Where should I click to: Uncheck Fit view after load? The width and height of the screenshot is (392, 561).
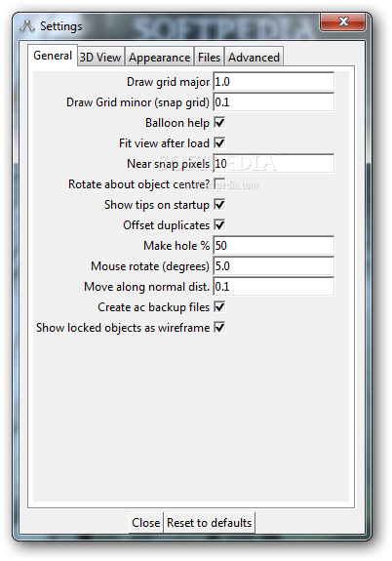219,143
